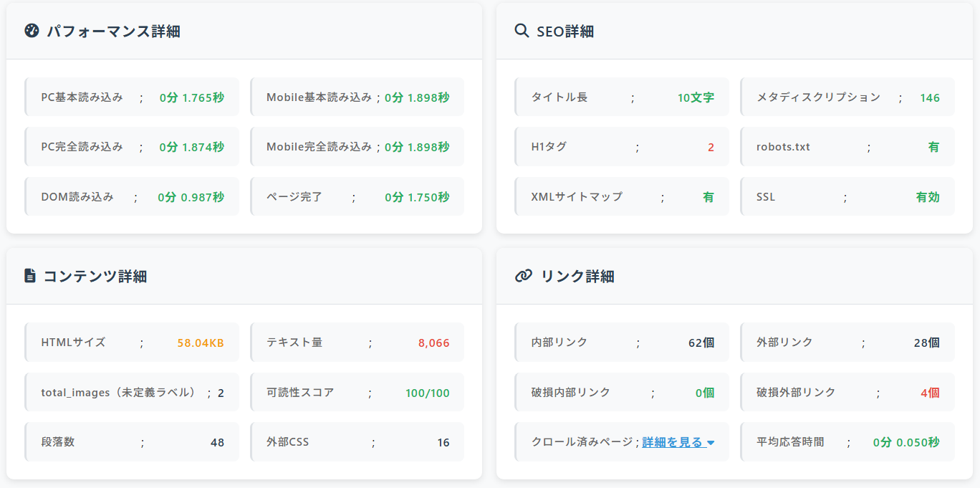Click the HTMLサイズ 58.04KB value

coord(201,343)
